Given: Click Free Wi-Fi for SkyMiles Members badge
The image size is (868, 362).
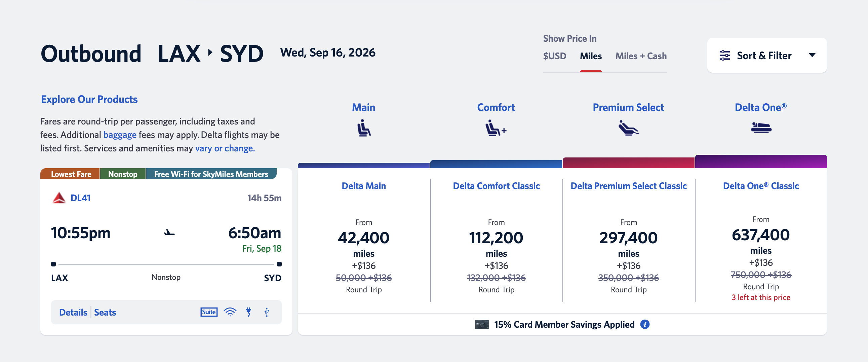Looking at the screenshot, I should click(x=211, y=174).
